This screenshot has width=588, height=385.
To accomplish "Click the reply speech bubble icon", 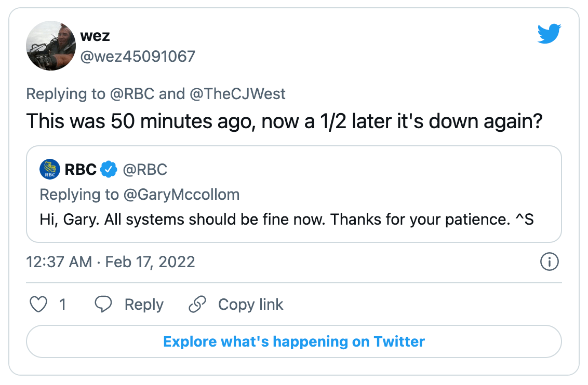I will (103, 305).
